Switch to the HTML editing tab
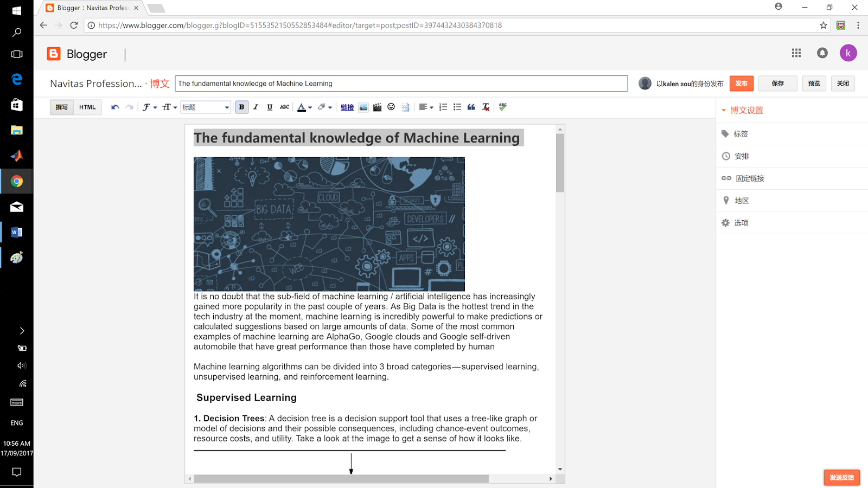 point(87,107)
